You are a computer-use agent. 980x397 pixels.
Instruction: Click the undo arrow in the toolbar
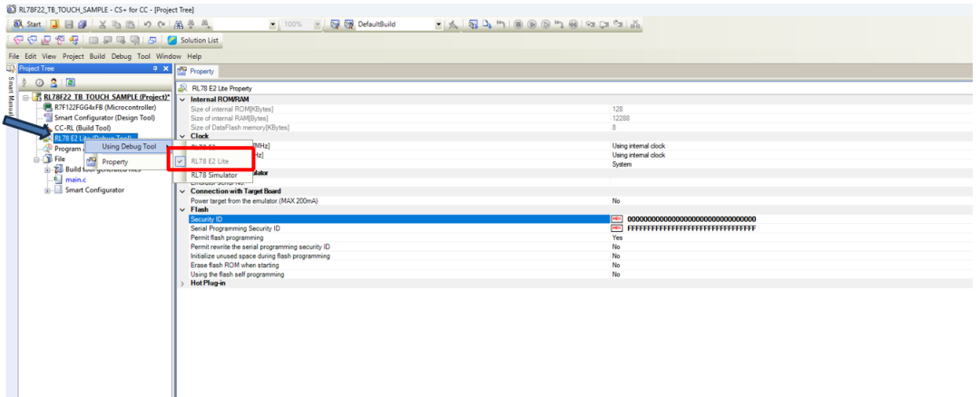(147, 24)
